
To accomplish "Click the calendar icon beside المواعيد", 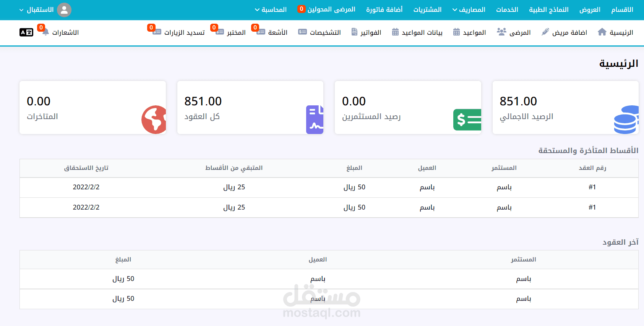I will pyautogui.click(x=456, y=32).
